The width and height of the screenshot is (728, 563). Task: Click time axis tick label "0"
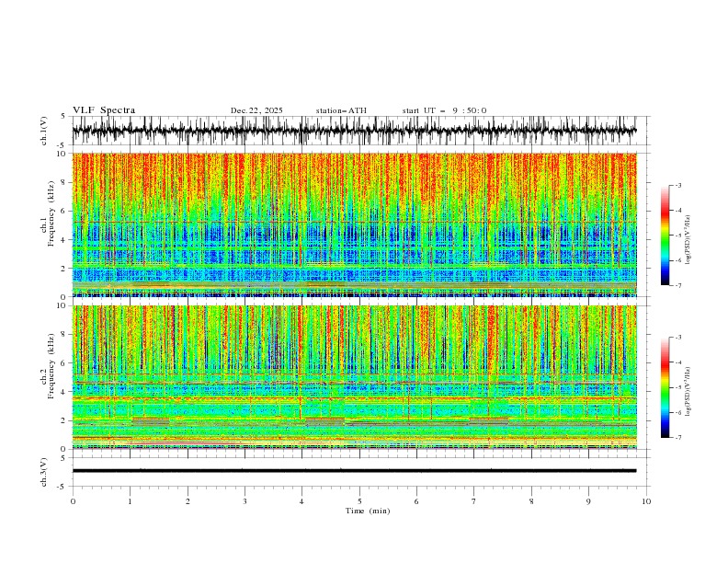point(73,501)
